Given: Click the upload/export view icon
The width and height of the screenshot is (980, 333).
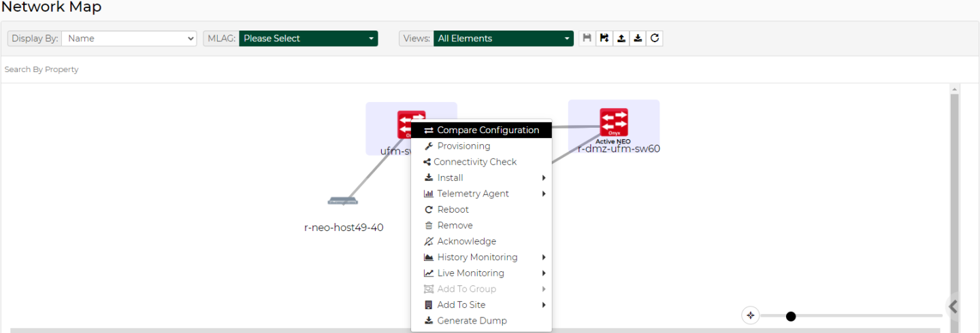Looking at the screenshot, I should [x=621, y=39].
